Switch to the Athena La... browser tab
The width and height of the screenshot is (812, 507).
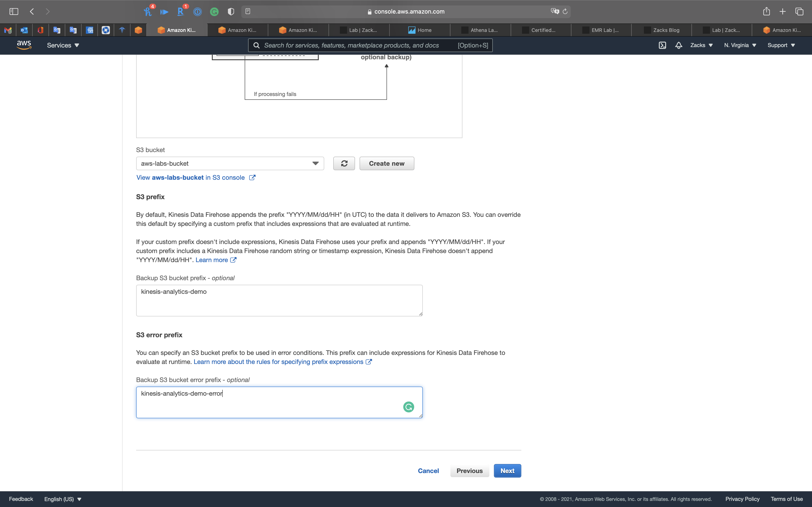click(x=480, y=30)
